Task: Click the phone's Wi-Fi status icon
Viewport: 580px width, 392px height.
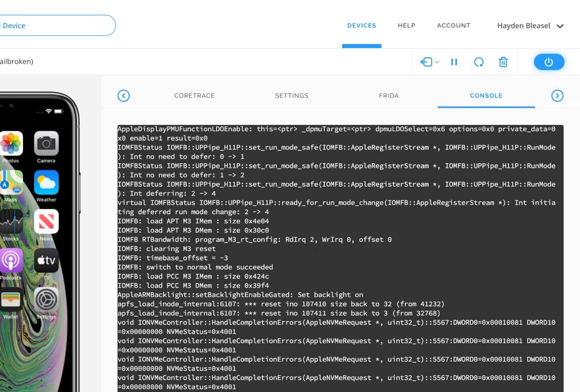Action: pos(48,111)
